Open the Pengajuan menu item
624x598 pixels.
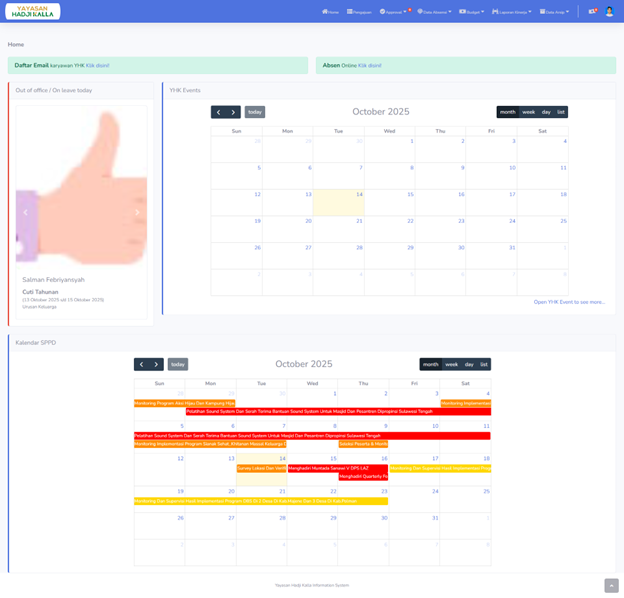(x=360, y=12)
